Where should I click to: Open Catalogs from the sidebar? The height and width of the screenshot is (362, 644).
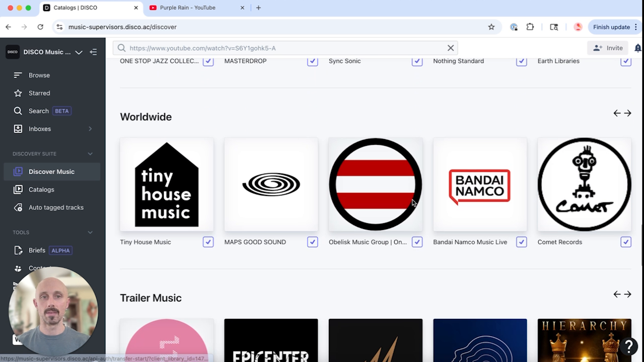41,189
